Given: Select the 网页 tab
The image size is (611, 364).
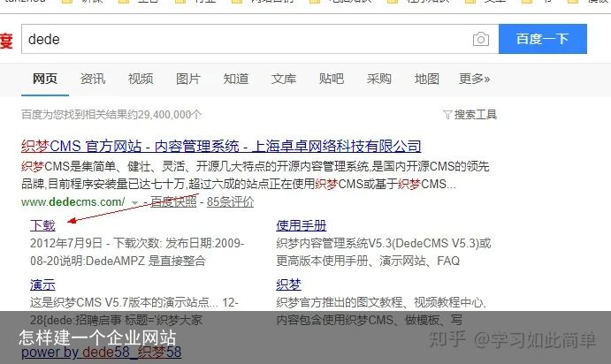Looking at the screenshot, I should (x=45, y=79).
